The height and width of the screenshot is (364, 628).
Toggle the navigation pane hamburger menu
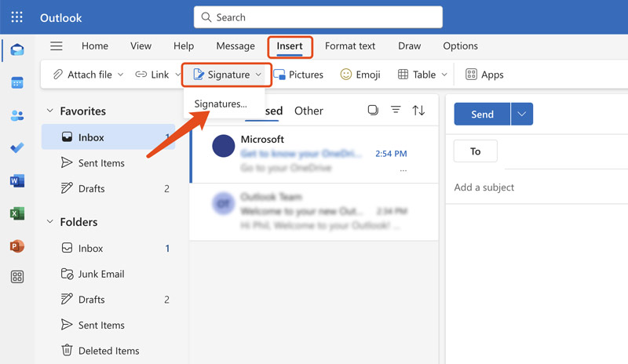[x=56, y=46]
